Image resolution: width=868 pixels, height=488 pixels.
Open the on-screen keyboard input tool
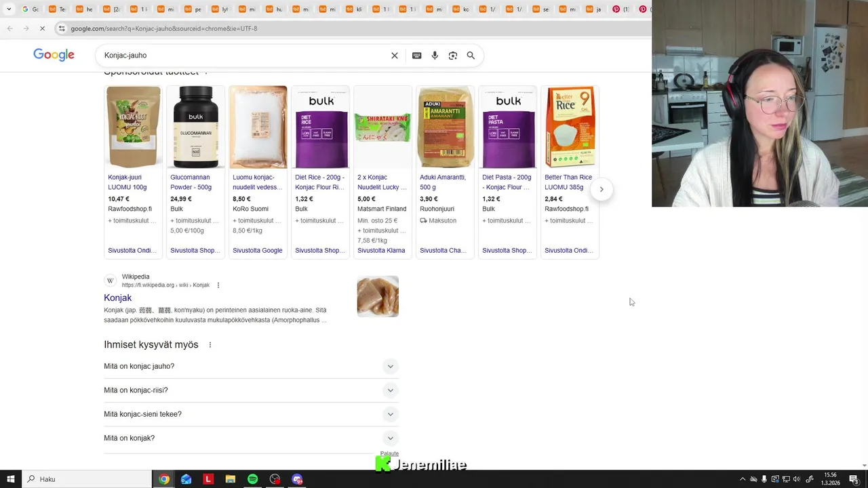coord(417,56)
